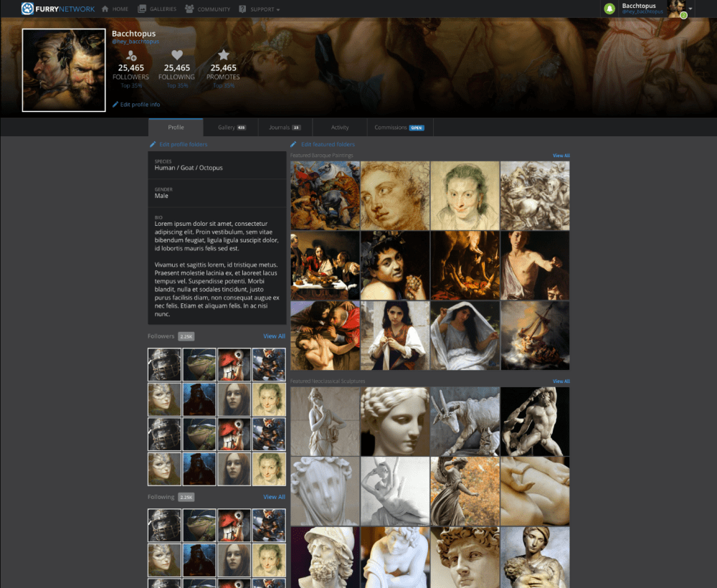Viewport: 717px width, 588px height.
Task: Click the Furry Network paw logo
Action: pyautogui.click(x=28, y=9)
